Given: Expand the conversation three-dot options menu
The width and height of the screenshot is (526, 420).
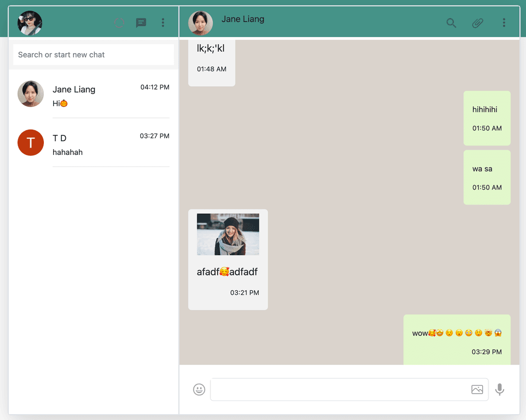Looking at the screenshot, I should (x=504, y=22).
